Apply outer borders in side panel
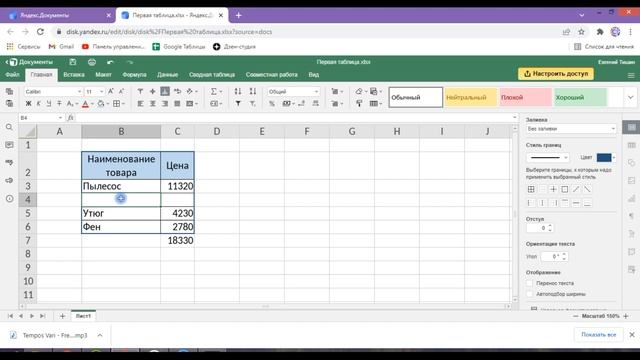 pos(564,189)
